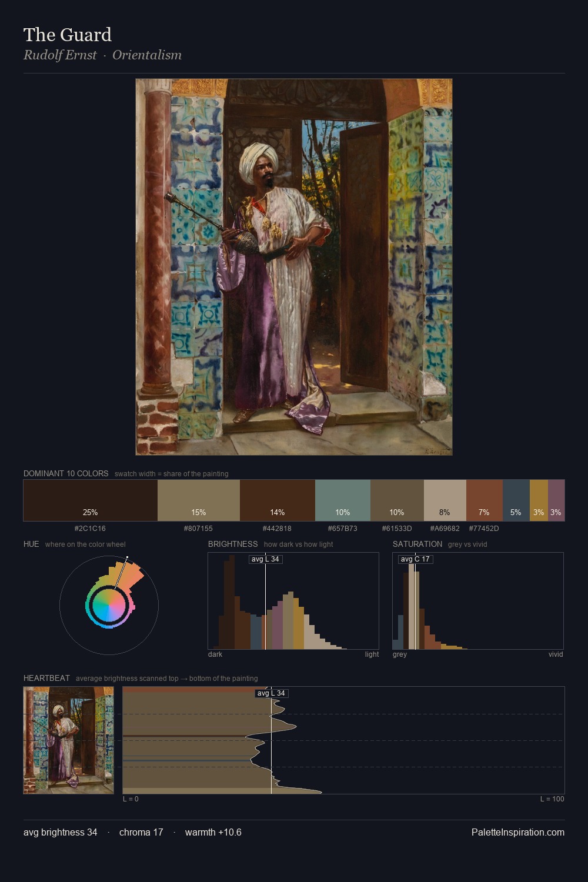Choose the 10% teal-grey swatch #657B73
This screenshot has height=882, width=588.
click(x=343, y=500)
